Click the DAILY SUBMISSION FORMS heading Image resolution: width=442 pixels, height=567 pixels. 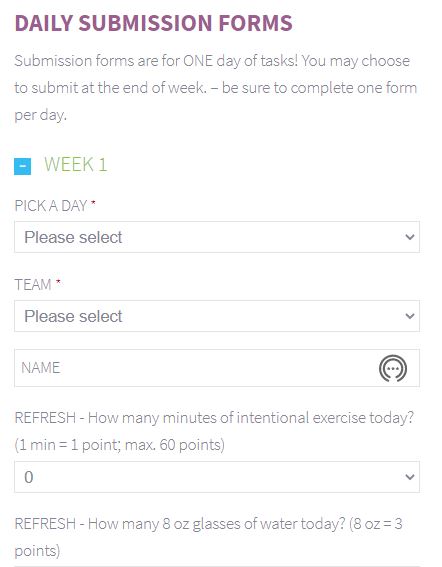tap(153, 23)
